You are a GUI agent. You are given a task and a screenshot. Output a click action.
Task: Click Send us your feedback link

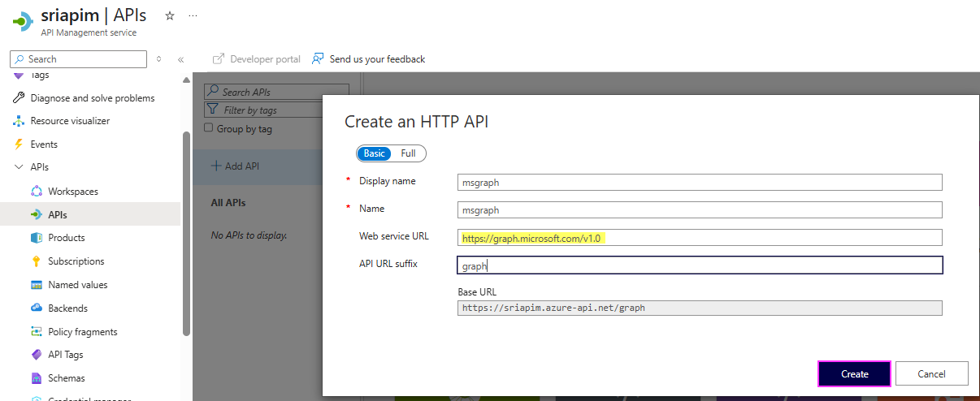[x=377, y=59]
